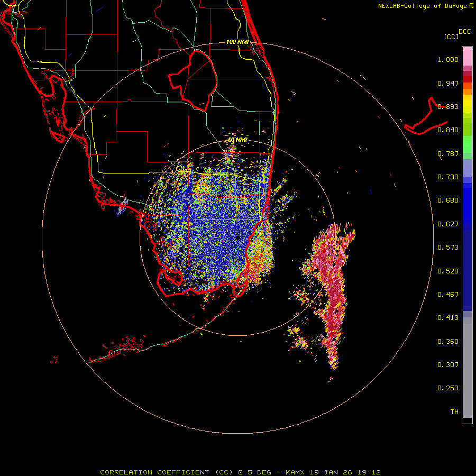Image resolution: width=476 pixels, height=476 pixels.
Task: Click the 19 JAN 26 date text
Action: click(330, 472)
